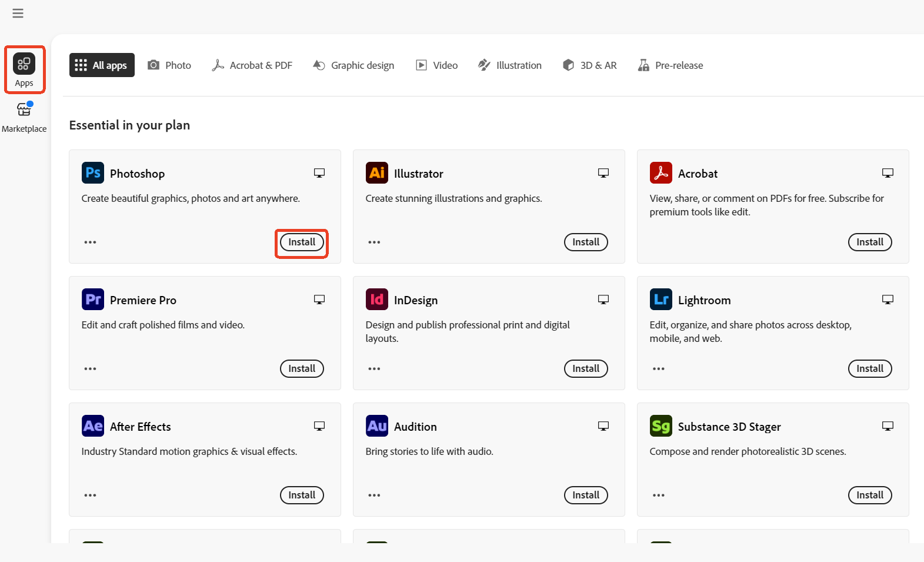This screenshot has width=924, height=562.
Task: Install Illustrator
Action: tap(586, 242)
